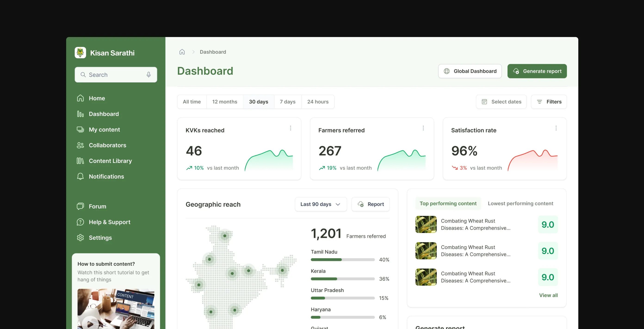The image size is (644, 329).
Task: Click the Haryana progress bar
Action: pos(343,317)
